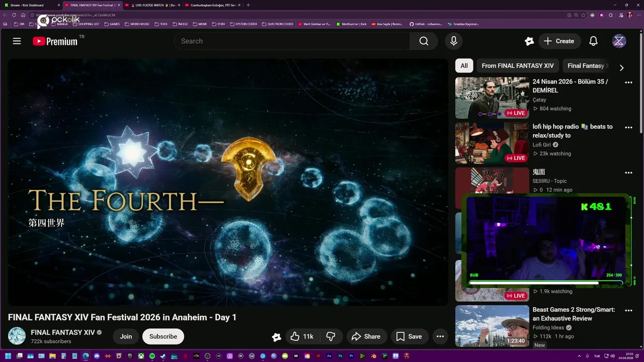Image resolution: width=644 pixels, height=362 pixels.
Task: Open the SHOPPING LIST bookmarks folder
Action: [86, 24]
